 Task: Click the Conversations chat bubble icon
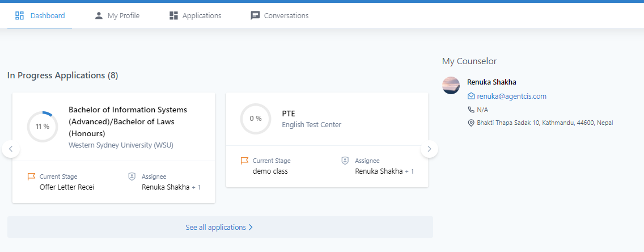point(256,16)
